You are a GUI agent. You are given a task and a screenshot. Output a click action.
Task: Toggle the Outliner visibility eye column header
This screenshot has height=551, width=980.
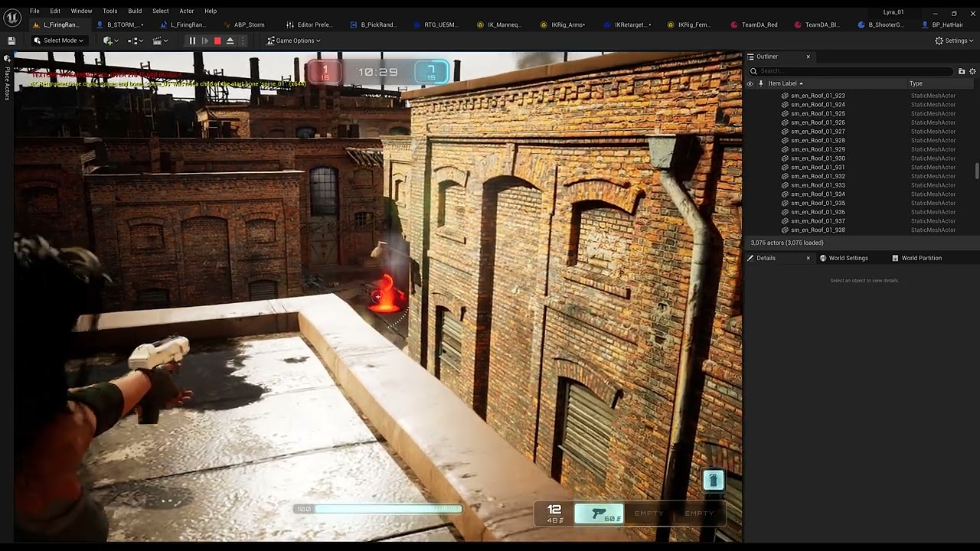tap(750, 83)
